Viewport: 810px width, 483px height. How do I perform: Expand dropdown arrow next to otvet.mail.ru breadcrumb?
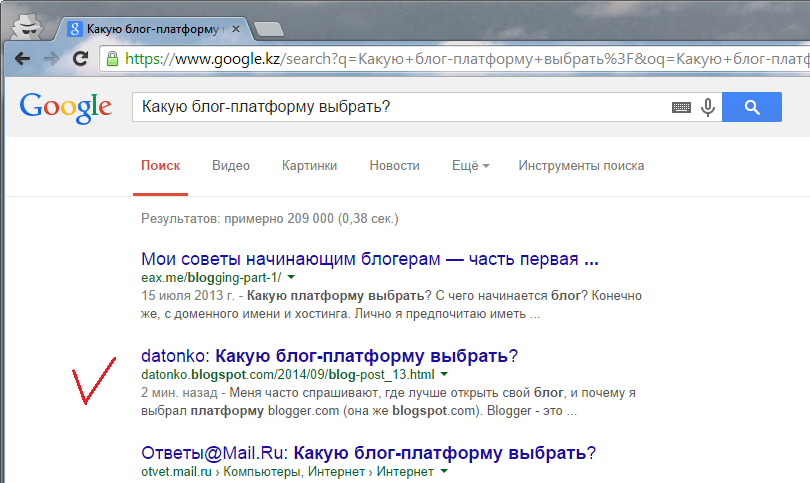(x=444, y=471)
